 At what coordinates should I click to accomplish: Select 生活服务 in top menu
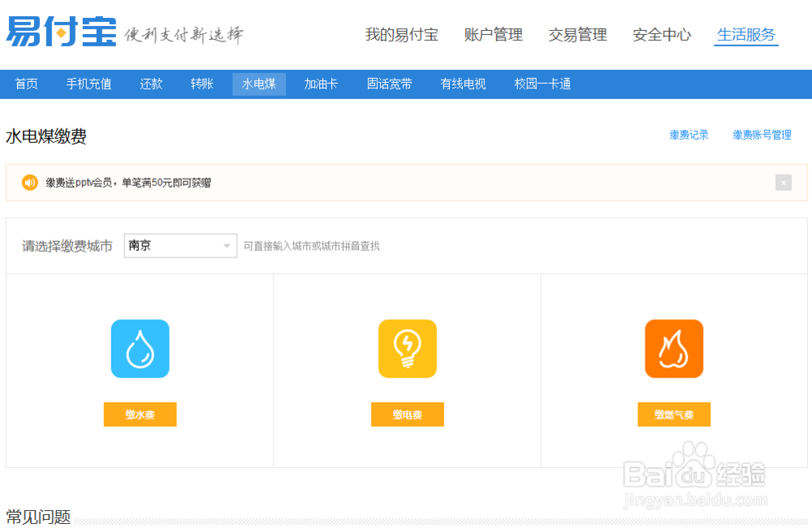click(x=745, y=35)
